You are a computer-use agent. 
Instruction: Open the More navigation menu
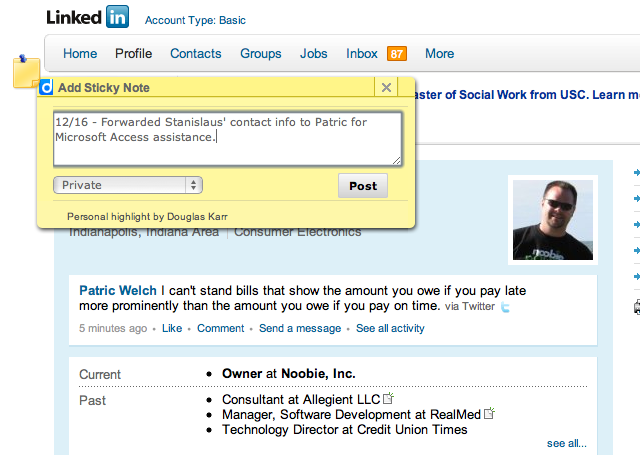[439, 54]
